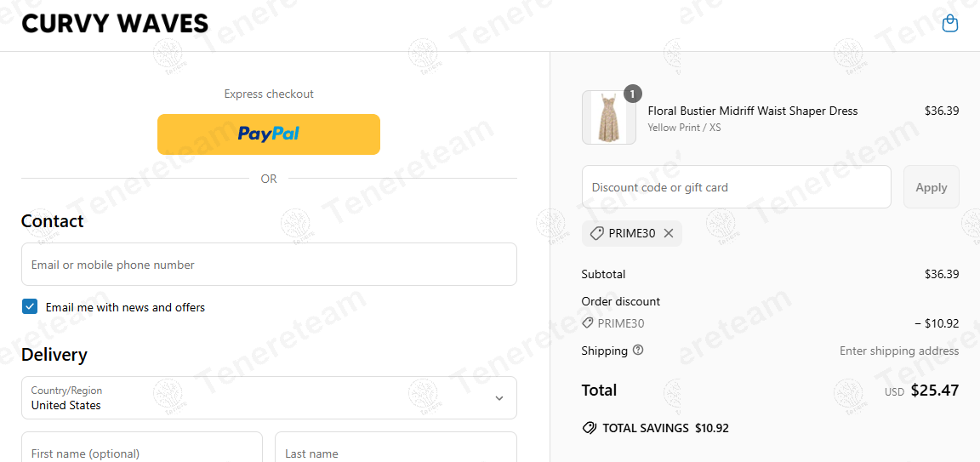Screen dimensions: 980x462
Task: Click the Total Savings tag icon
Action: click(589, 428)
